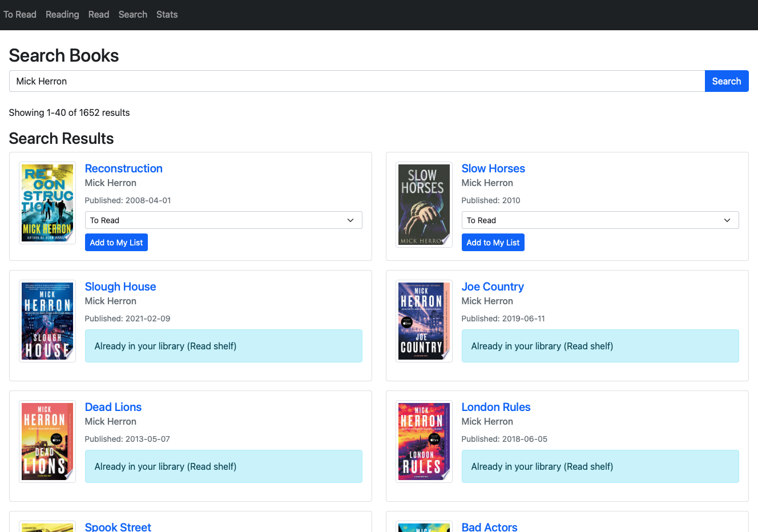Expand shelf dropdown for Reconstruction

(x=223, y=220)
